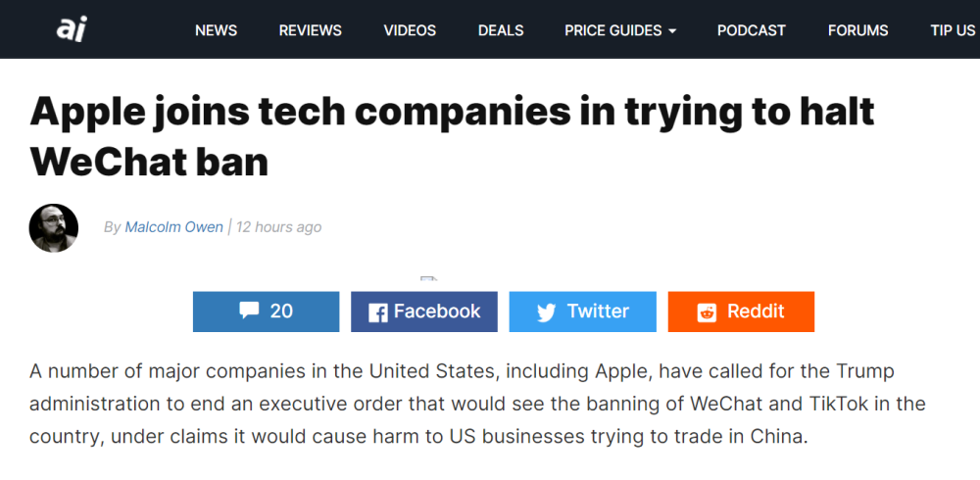View the 20 comments

tap(267, 312)
